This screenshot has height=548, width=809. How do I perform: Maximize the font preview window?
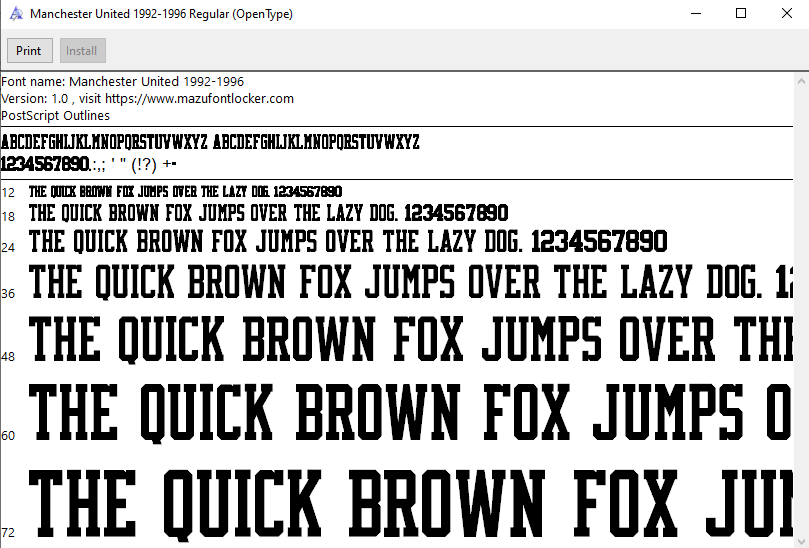pyautogui.click(x=741, y=14)
